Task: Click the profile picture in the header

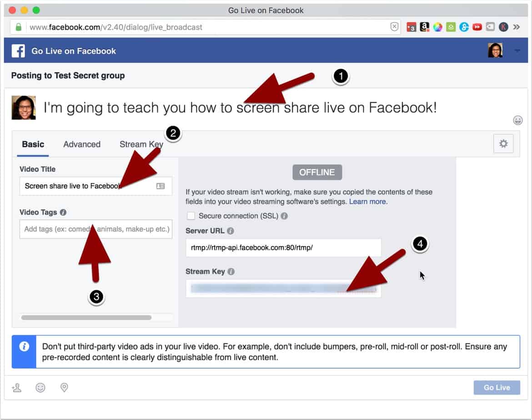Action: [x=495, y=50]
